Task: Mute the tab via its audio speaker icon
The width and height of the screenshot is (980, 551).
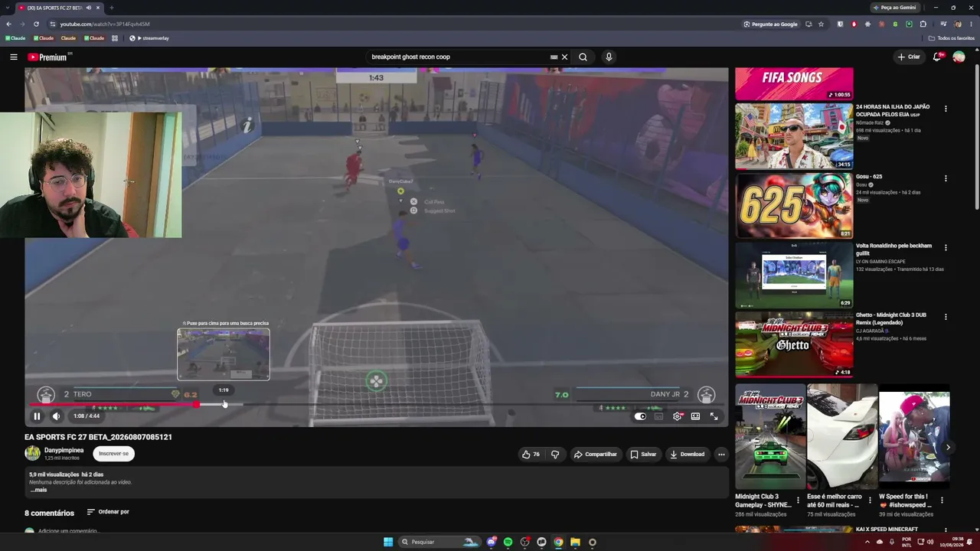Action: [89, 8]
